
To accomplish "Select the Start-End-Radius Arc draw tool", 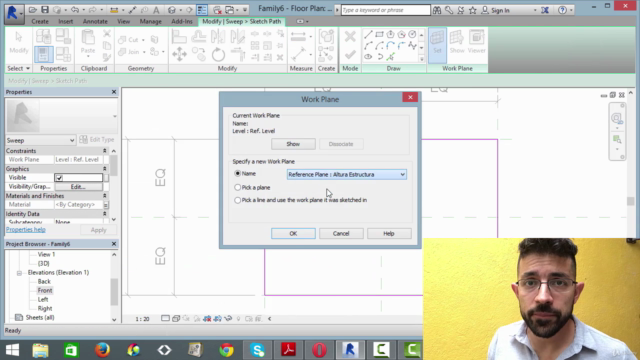I will pyautogui.click(x=368, y=46).
